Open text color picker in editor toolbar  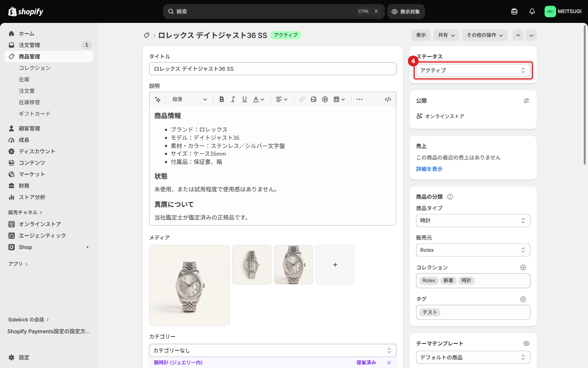click(259, 99)
